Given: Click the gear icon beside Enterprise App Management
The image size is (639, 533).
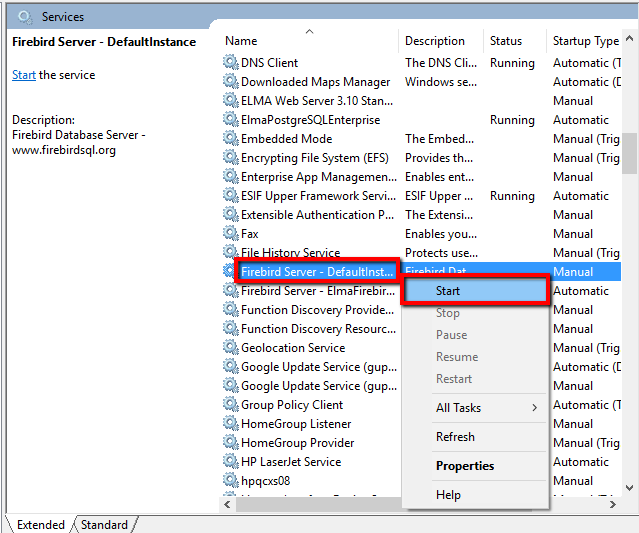Looking at the screenshot, I should (231, 176).
